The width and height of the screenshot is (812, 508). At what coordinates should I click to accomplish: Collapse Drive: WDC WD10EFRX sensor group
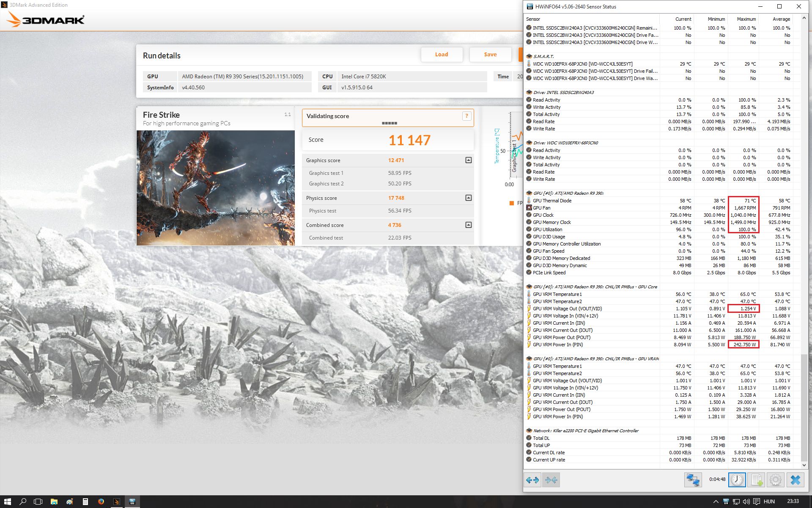[529, 143]
